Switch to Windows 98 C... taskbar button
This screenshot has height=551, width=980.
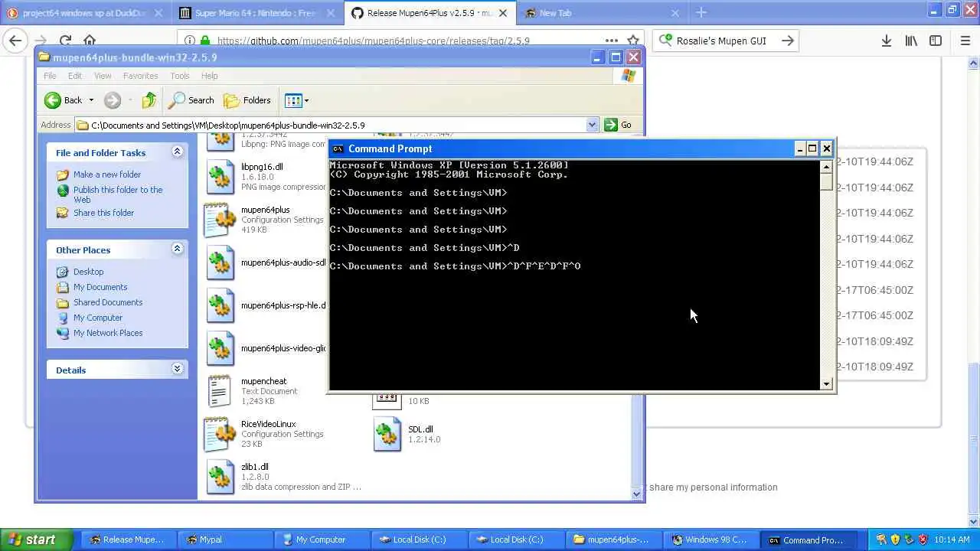pyautogui.click(x=710, y=540)
